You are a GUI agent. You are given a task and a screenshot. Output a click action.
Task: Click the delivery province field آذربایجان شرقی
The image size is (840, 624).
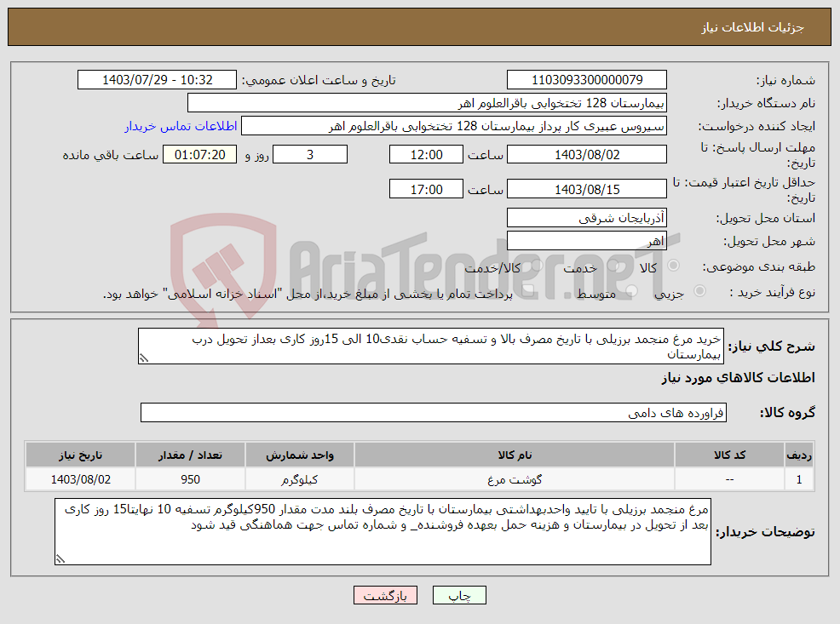tap(587, 218)
